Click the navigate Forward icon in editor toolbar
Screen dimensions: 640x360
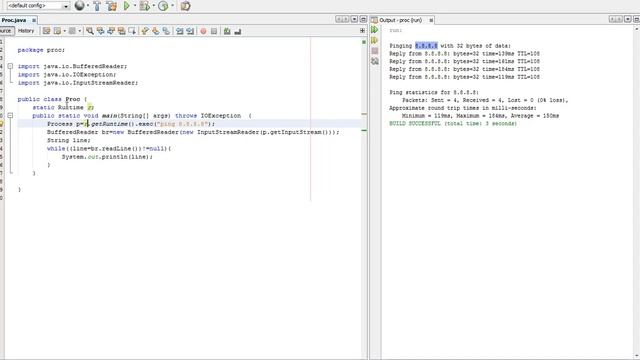[72, 31]
